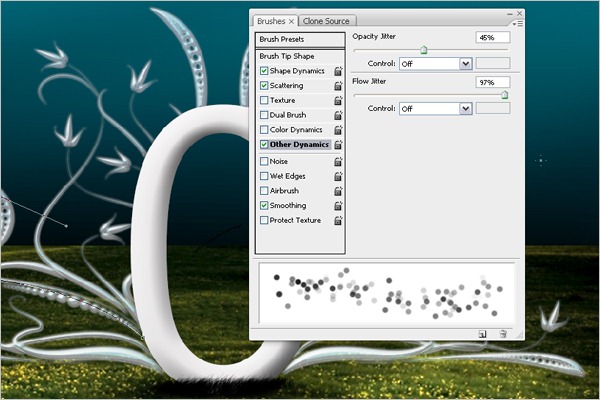The width and height of the screenshot is (600, 400).
Task: Click the lock icon next to Noise
Action: tap(339, 161)
